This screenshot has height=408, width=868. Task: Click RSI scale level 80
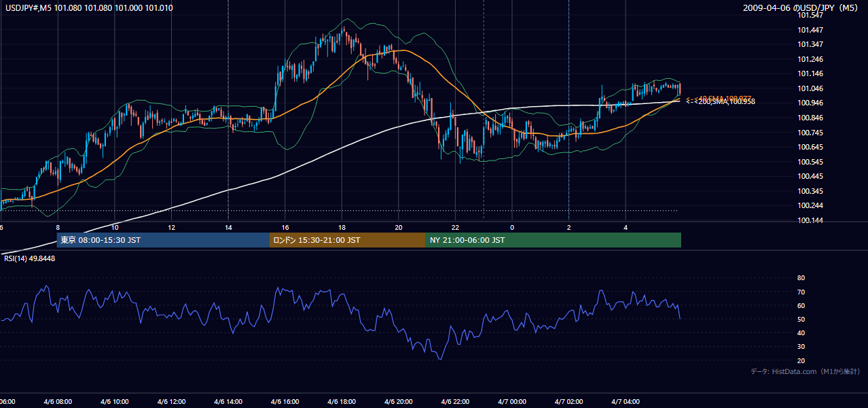[801, 278]
